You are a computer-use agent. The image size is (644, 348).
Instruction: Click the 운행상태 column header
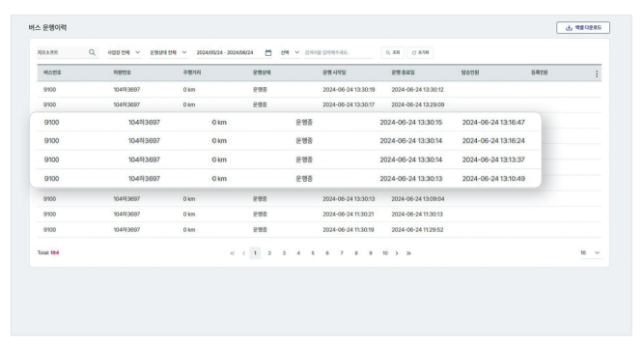coord(262,72)
